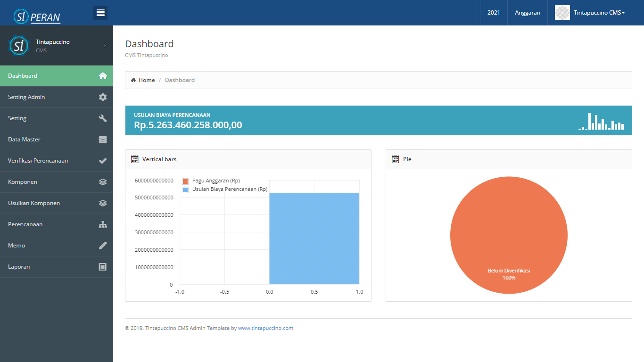This screenshot has width=644, height=362.
Task: Open the www.tintapuccino.com footer link
Action: [x=265, y=328]
